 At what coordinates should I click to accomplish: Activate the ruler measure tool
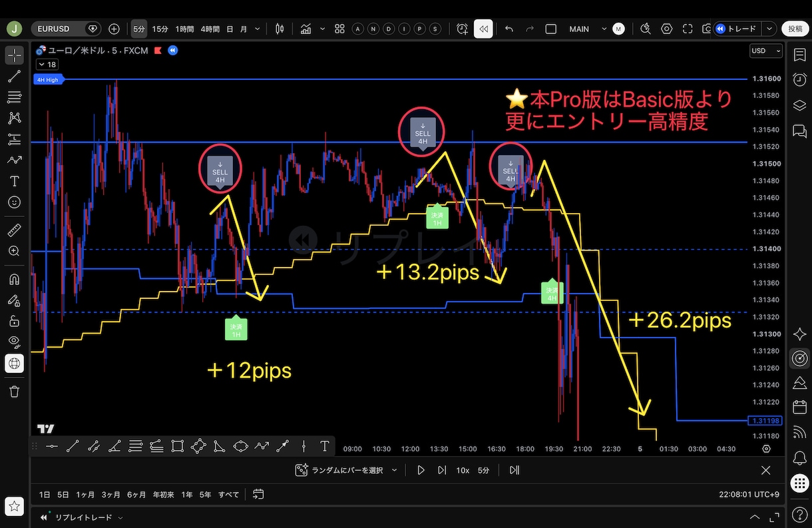(x=14, y=230)
